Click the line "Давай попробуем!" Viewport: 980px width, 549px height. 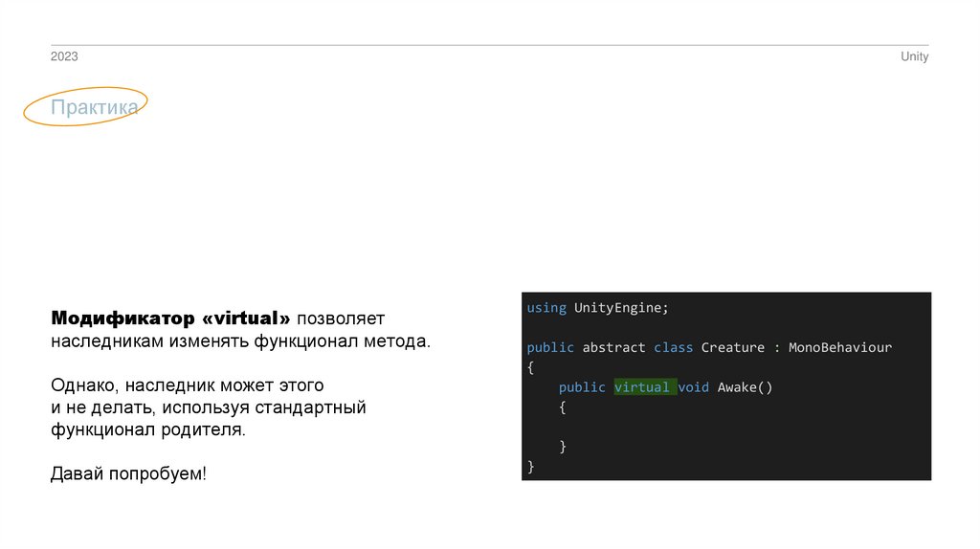point(128,474)
